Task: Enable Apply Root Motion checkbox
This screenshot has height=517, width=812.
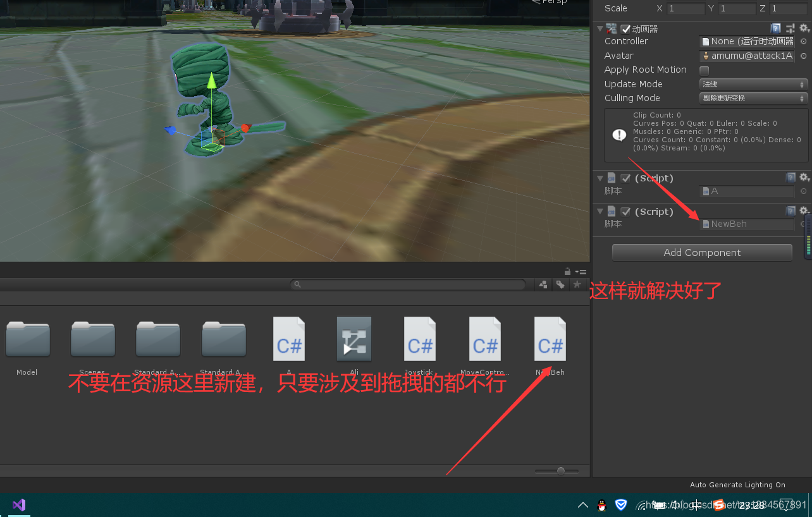Action: (704, 70)
